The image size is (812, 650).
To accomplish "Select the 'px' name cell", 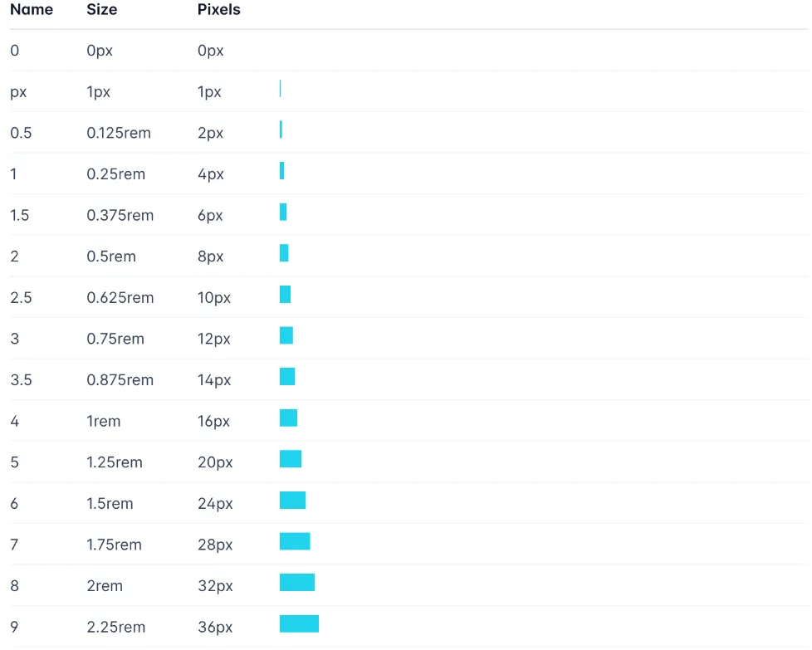I will click(18, 92).
